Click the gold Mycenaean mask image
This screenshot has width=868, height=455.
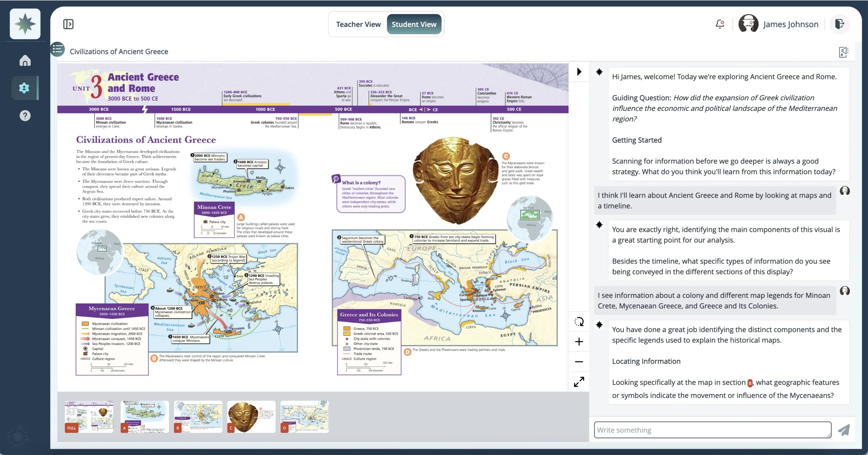[x=456, y=180]
